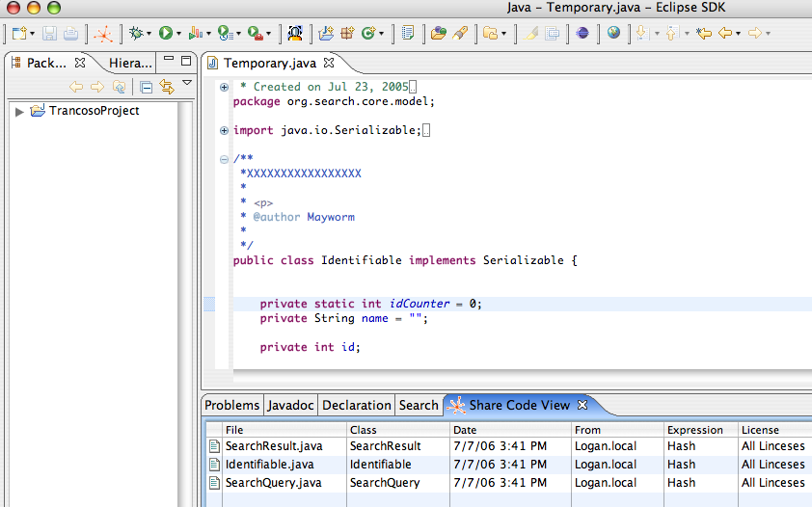Image resolution: width=812 pixels, height=507 pixels.
Task: Sort table by License column header
Action: point(774,429)
